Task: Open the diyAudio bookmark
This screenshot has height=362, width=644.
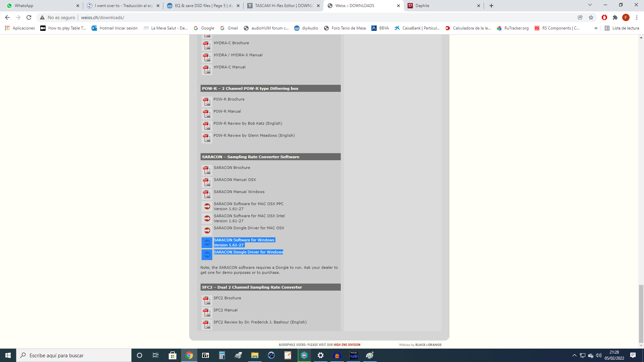Action: 306,28
